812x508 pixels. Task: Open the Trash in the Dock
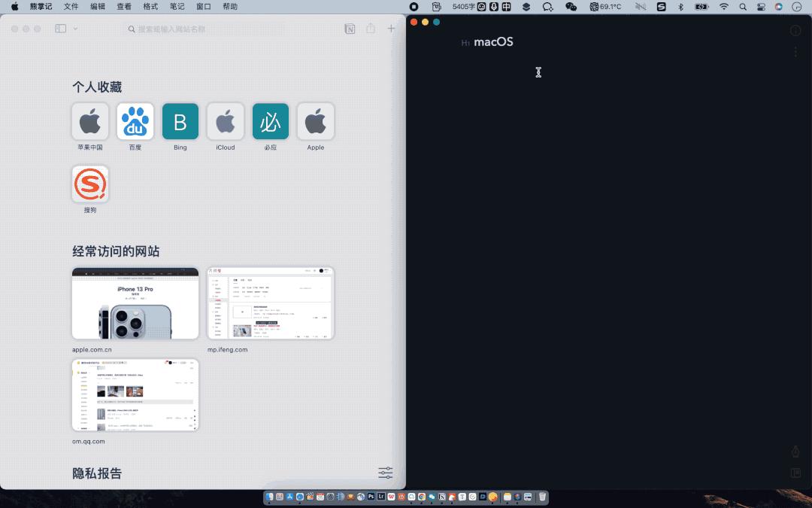tap(542, 497)
